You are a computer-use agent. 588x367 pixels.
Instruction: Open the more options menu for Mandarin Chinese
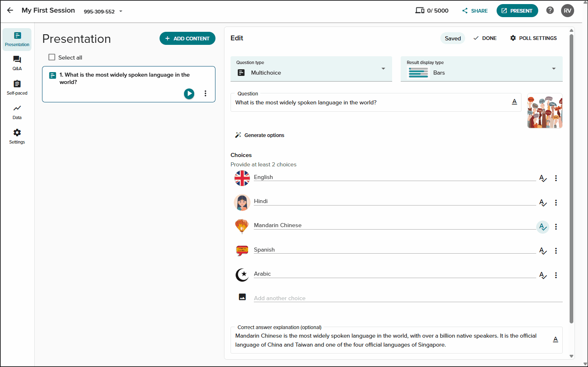tap(556, 227)
